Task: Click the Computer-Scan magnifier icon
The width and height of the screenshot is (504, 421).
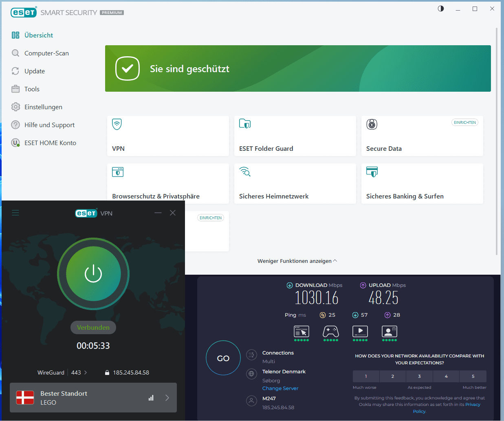Action: (x=15, y=53)
